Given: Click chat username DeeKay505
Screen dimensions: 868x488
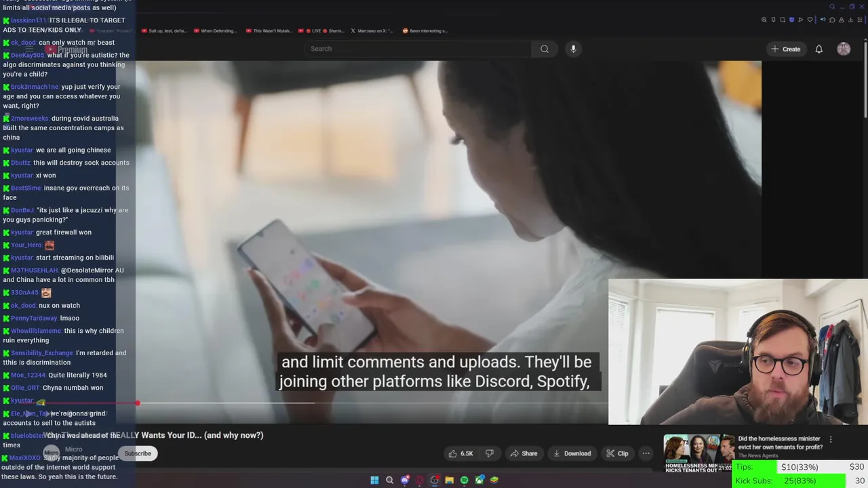Looking at the screenshot, I should (27, 55).
